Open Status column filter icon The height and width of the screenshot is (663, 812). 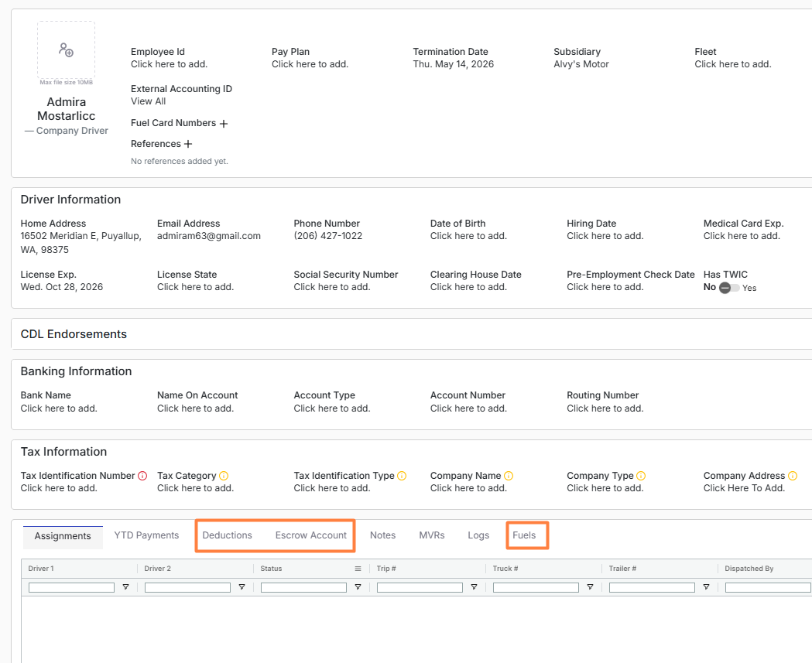point(358,587)
